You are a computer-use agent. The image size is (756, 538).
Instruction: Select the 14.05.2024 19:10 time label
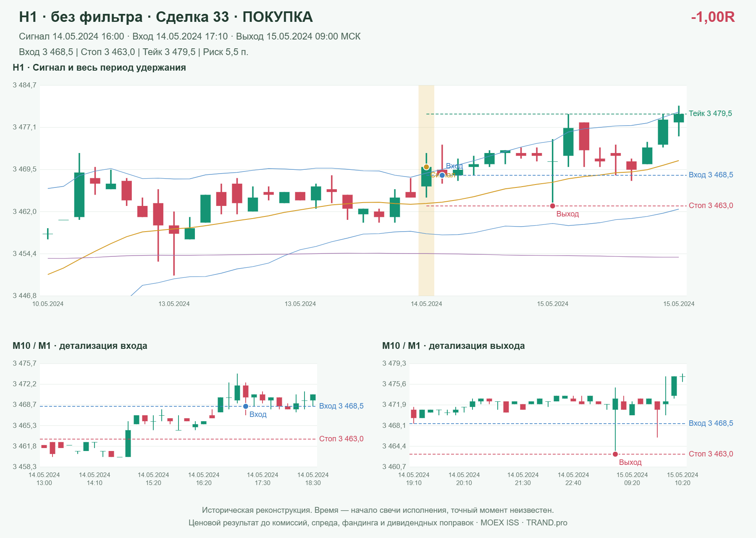click(x=414, y=479)
